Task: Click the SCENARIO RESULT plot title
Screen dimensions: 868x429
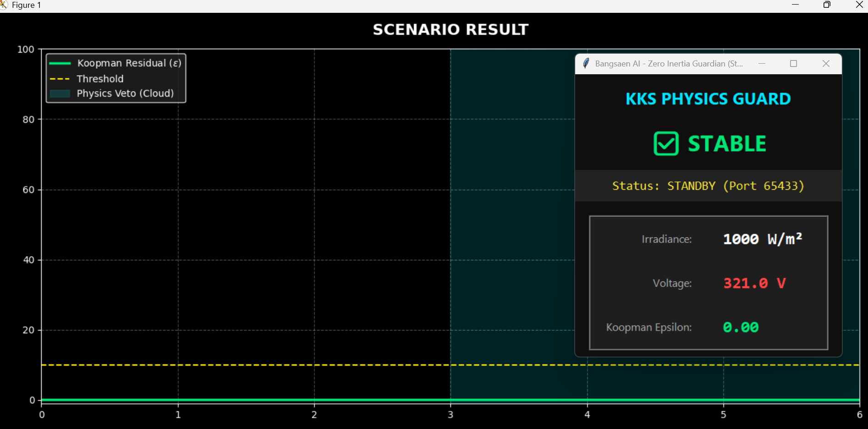Action: [x=450, y=29]
